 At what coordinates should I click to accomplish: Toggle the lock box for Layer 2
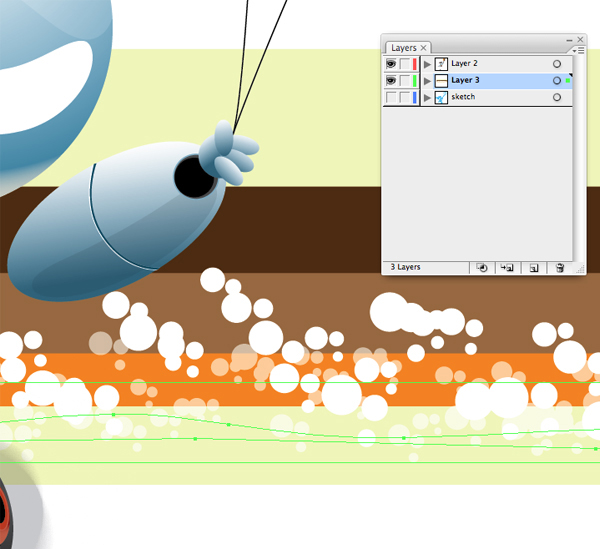pos(405,64)
